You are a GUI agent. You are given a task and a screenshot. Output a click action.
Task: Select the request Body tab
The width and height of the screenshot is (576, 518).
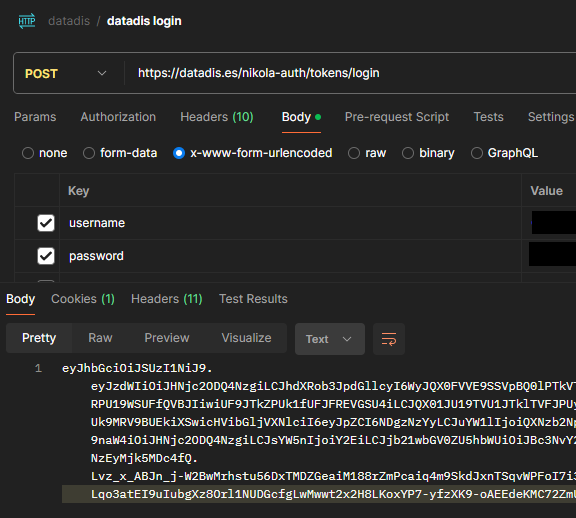pyautogui.click(x=301, y=117)
